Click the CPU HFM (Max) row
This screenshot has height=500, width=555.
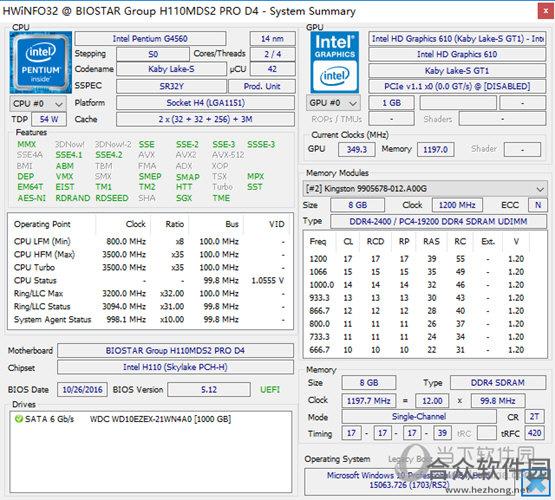tap(150, 254)
